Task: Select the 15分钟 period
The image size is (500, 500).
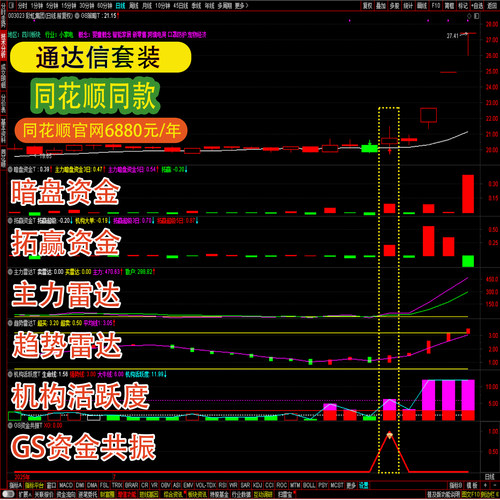Action: [69, 6]
